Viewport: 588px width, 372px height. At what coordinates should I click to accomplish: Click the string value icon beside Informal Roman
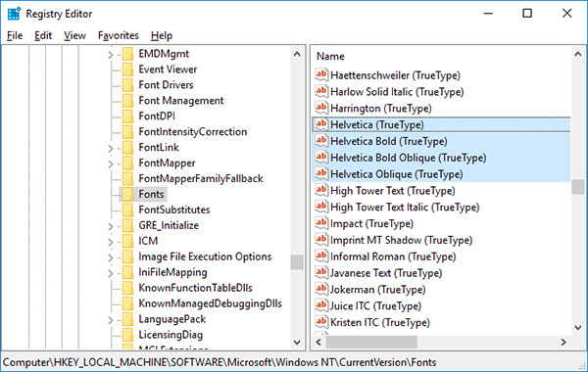pos(321,256)
